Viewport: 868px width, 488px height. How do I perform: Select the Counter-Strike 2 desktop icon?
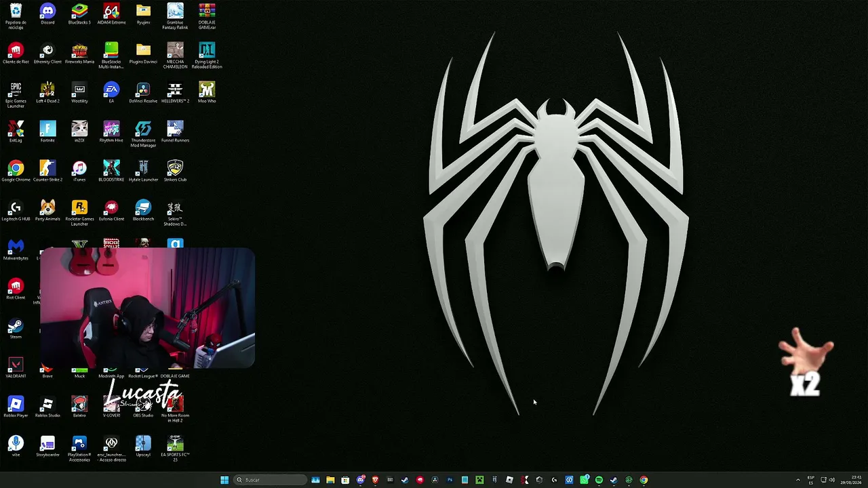47,171
